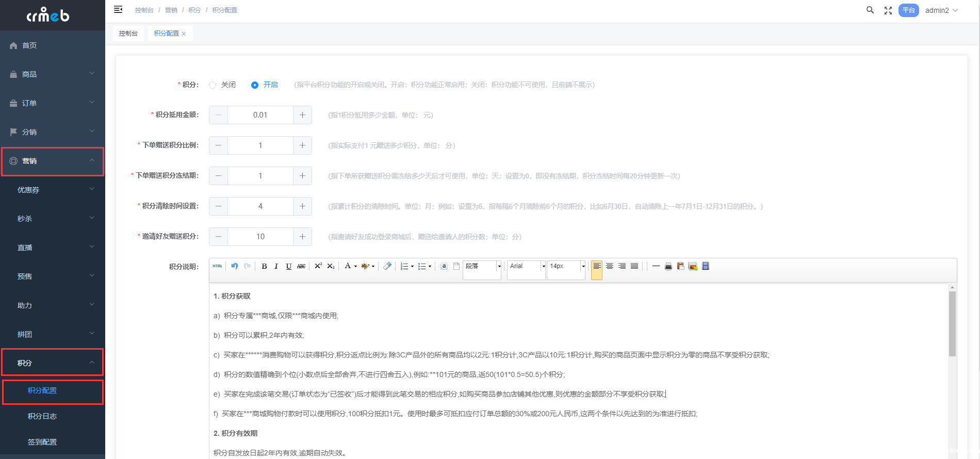Switch to the 控制台 tab

coord(128,34)
